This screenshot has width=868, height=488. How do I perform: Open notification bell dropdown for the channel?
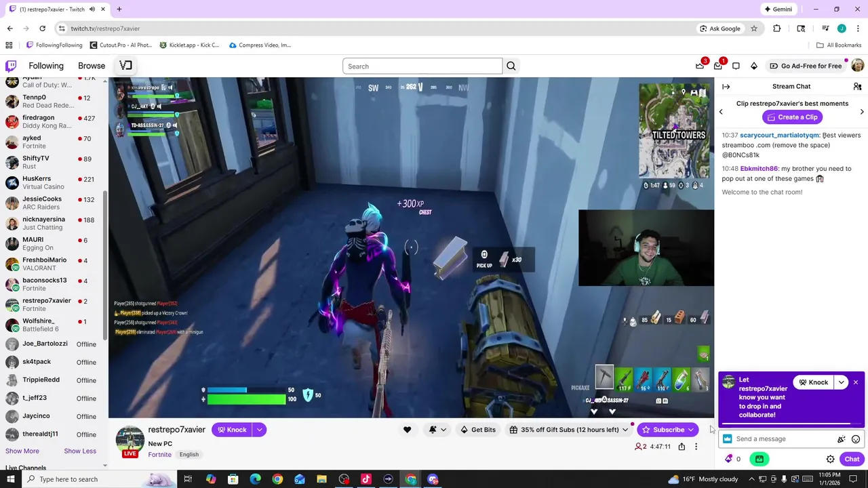coord(437,430)
